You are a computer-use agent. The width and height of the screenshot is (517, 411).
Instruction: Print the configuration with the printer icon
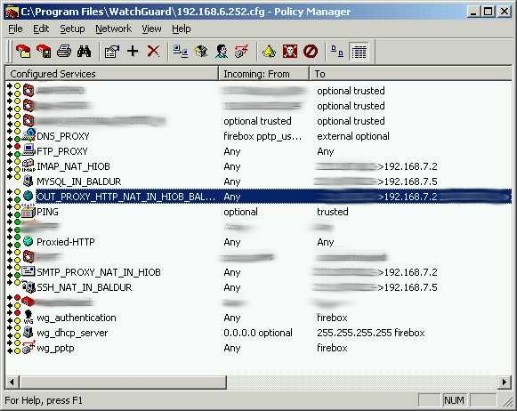(64, 51)
